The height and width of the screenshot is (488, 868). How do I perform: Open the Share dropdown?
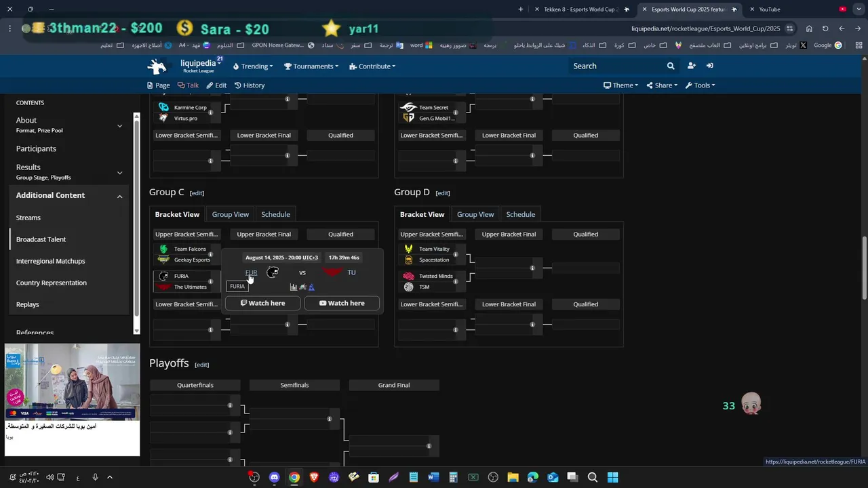[662, 85]
